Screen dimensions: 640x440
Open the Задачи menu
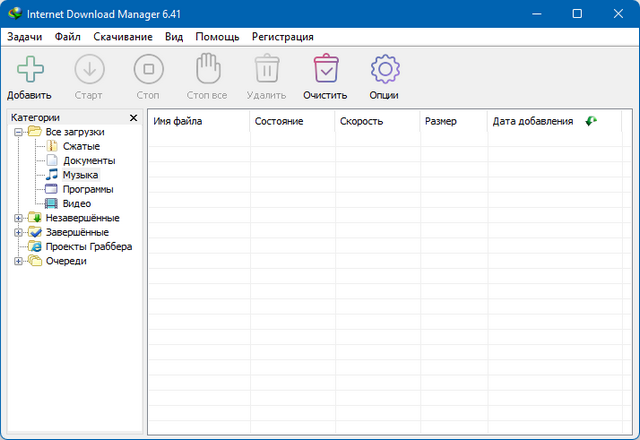tap(25, 37)
